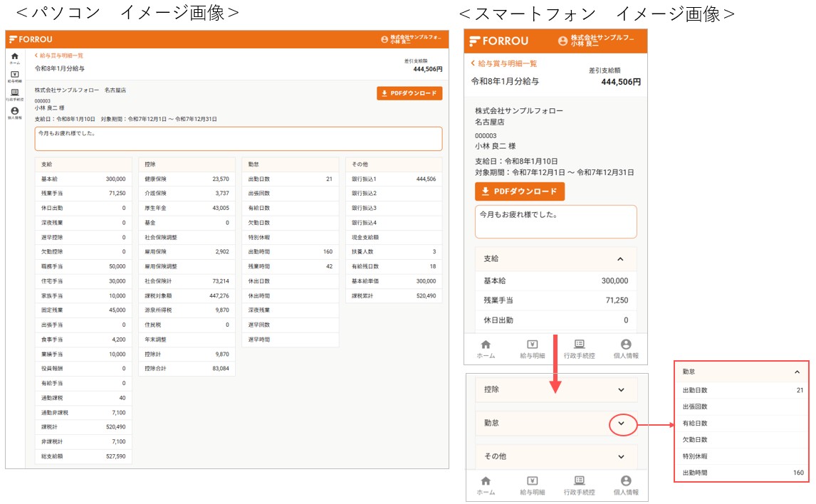Screen dimensions: 816x504
Task: Click the account avatar icon in the PC header
Action: pos(385,40)
